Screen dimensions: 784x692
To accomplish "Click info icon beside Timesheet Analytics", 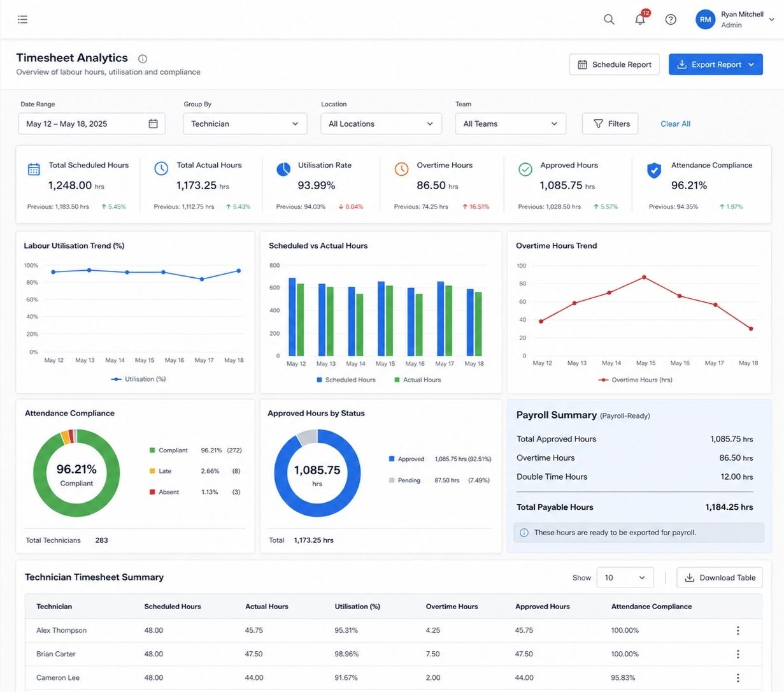I will pyautogui.click(x=143, y=59).
